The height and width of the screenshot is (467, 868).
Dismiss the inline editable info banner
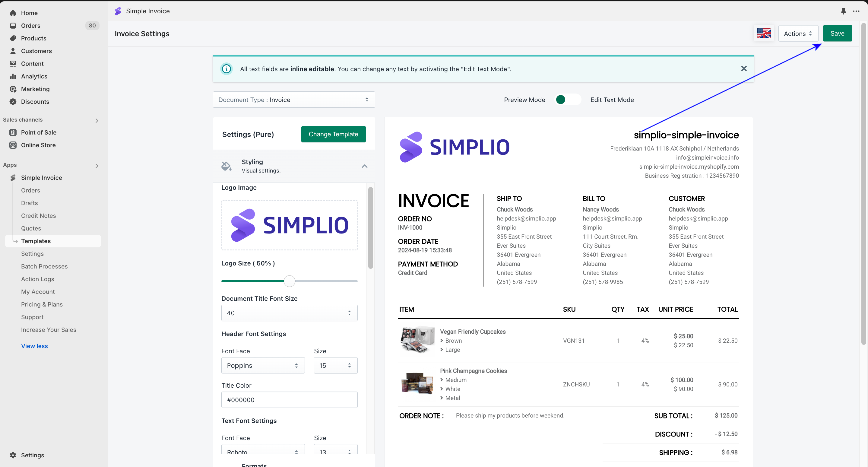pos(744,69)
